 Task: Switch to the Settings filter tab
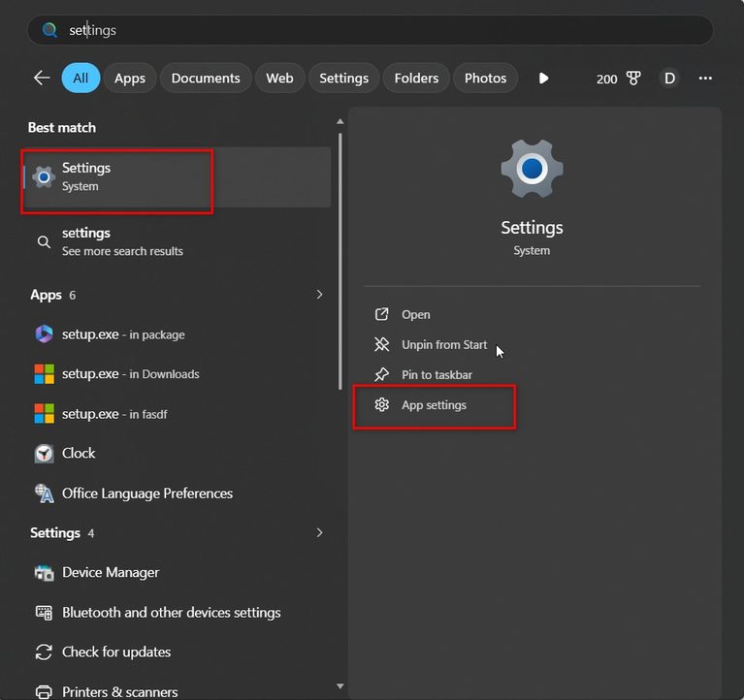[343, 78]
